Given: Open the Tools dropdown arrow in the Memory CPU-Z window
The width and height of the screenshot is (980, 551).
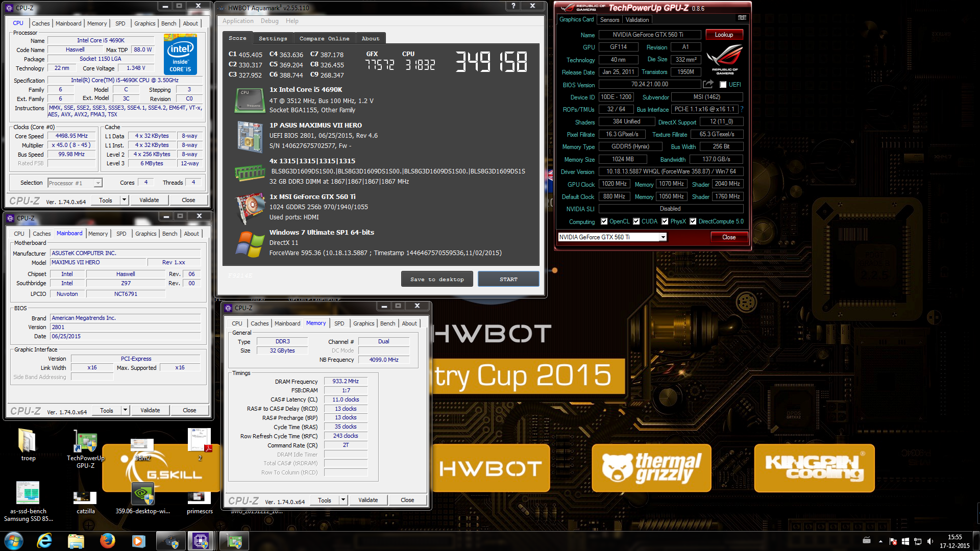Looking at the screenshot, I should pyautogui.click(x=343, y=500).
